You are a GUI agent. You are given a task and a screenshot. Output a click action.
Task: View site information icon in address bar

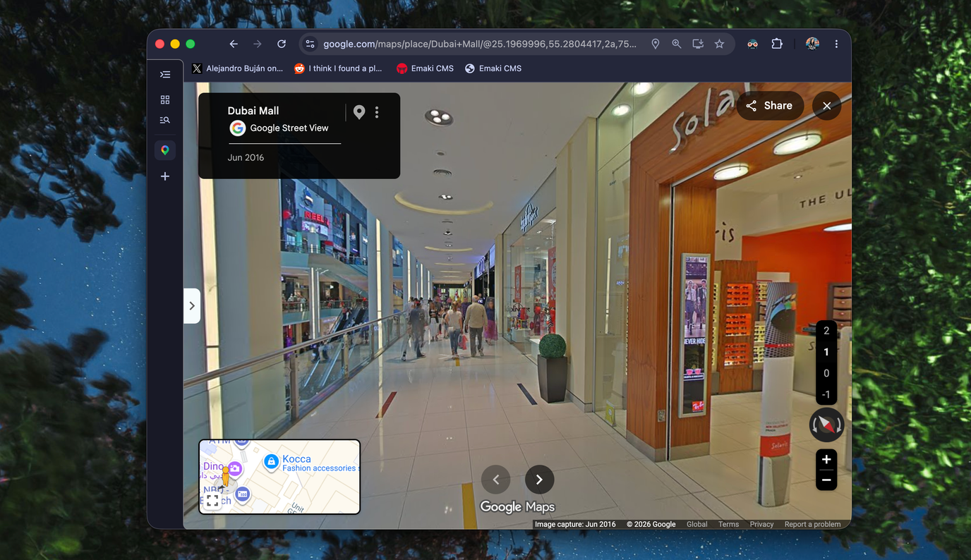(x=310, y=44)
